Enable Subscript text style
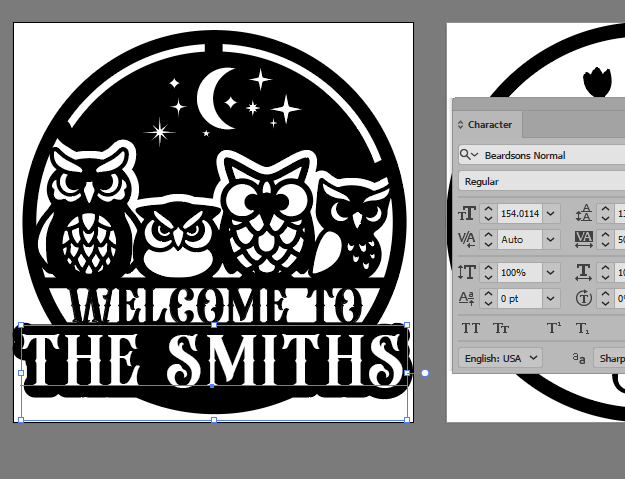Screen dimensions: 625x479 point(583,328)
